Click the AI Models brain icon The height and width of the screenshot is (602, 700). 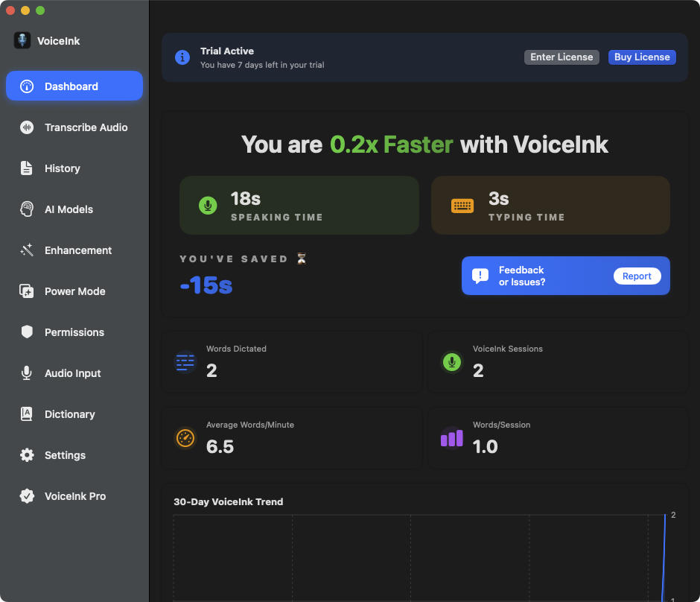coord(27,209)
